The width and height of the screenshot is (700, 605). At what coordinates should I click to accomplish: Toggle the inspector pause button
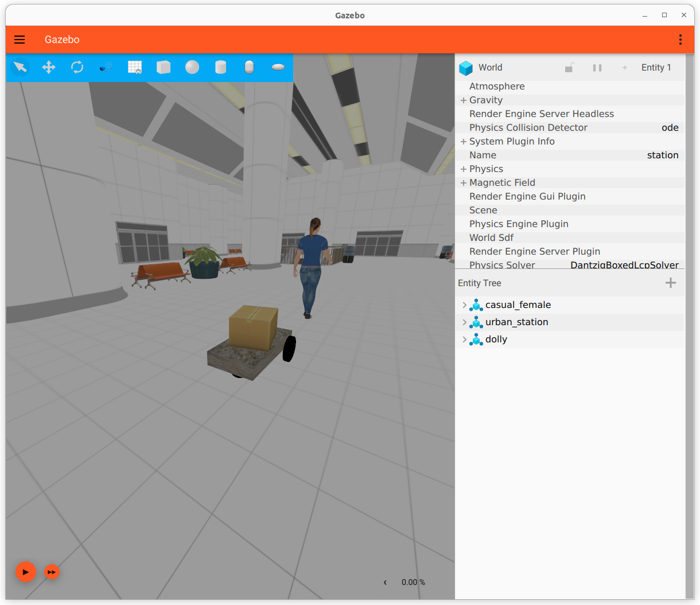(x=597, y=68)
